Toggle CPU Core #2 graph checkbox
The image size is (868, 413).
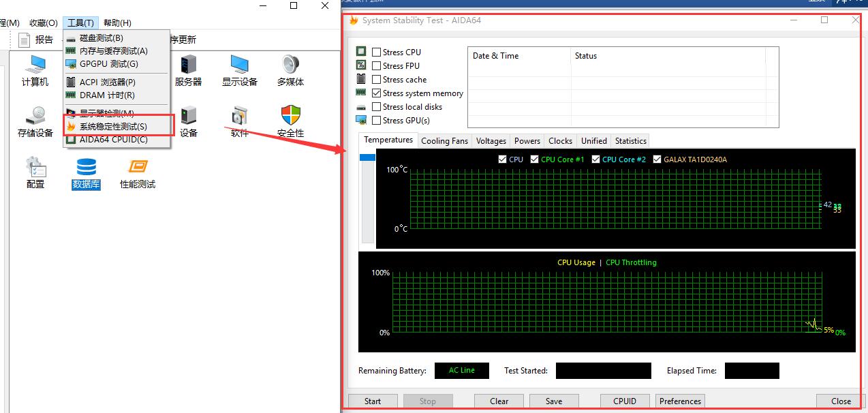[x=595, y=159]
